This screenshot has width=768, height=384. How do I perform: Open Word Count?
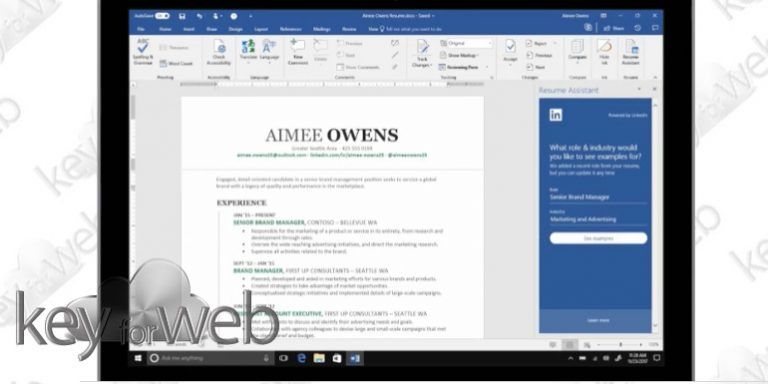pyautogui.click(x=176, y=64)
